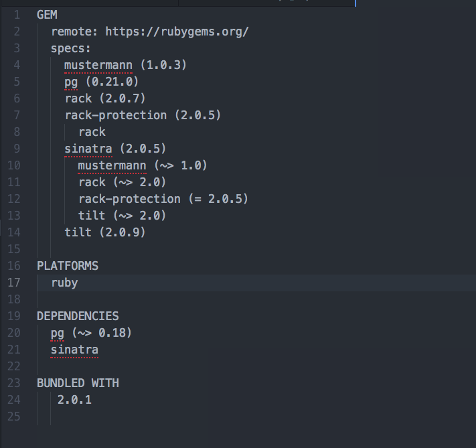Click the GEM heading on line 1

(x=47, y=15)
